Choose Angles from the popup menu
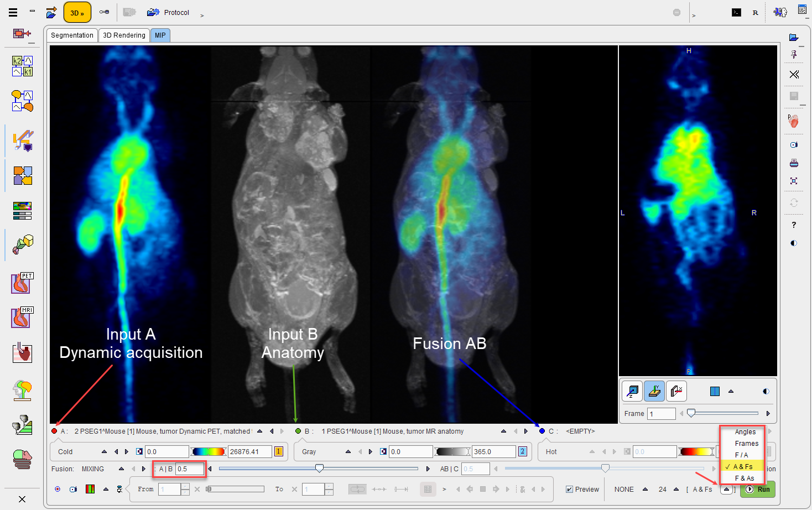 (x=745, y=432)
